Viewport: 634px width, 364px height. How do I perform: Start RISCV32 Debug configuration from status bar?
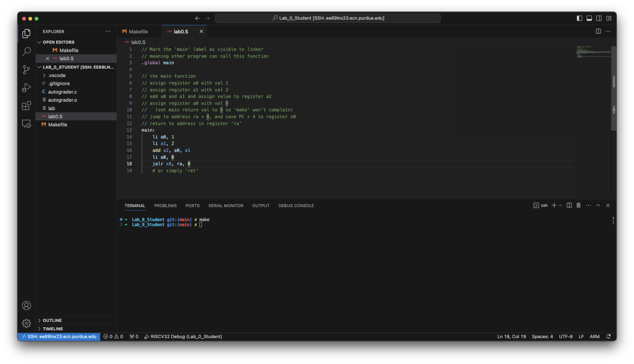[x=183, y=337]
